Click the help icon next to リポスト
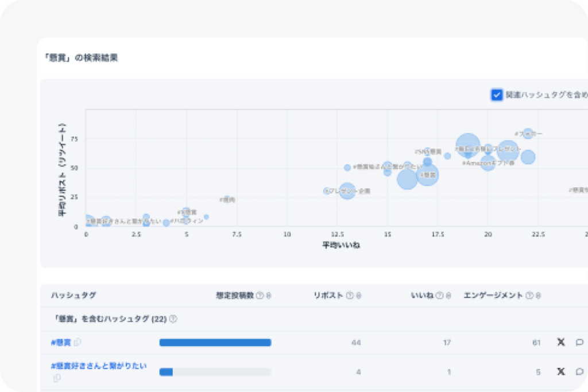The height and width of the screenshot is (392, 588). pyautogui.click(x=349, y=296)
